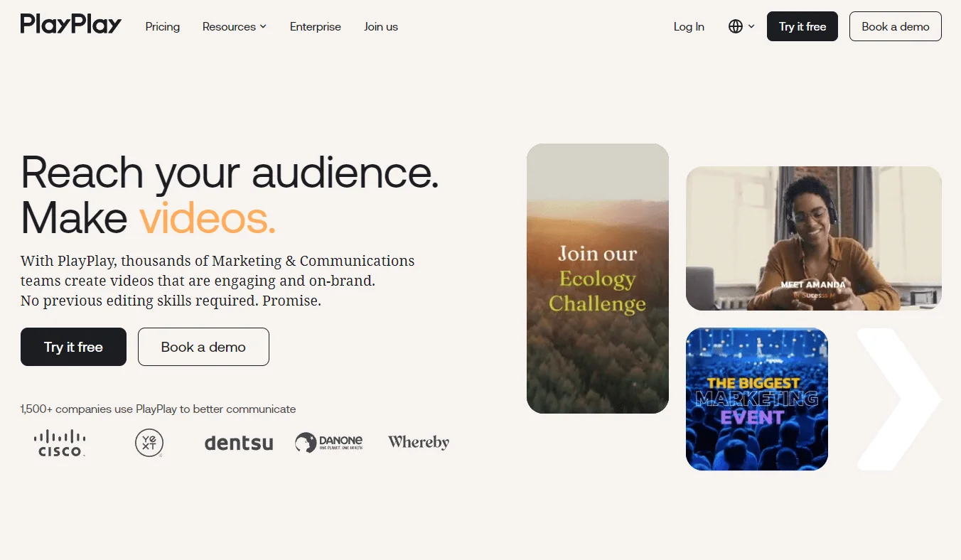Click the dentsu logo
The image size is (961, 560).
(x=239, y=443)
